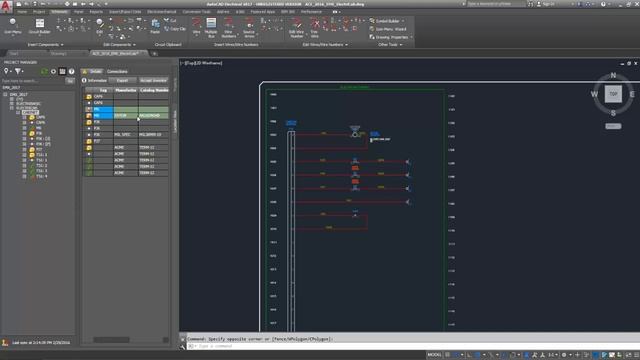Image resolution: width=640 pixels, height=360 pixels.
Task: Click the Source Arrow tool
Action: [249, 27]
